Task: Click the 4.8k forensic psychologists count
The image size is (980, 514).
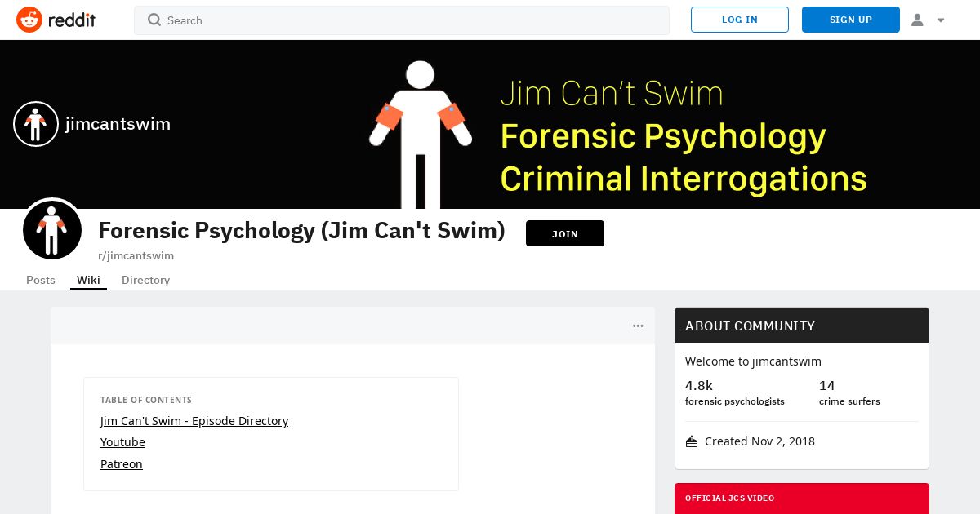Action: coord(735,392)
